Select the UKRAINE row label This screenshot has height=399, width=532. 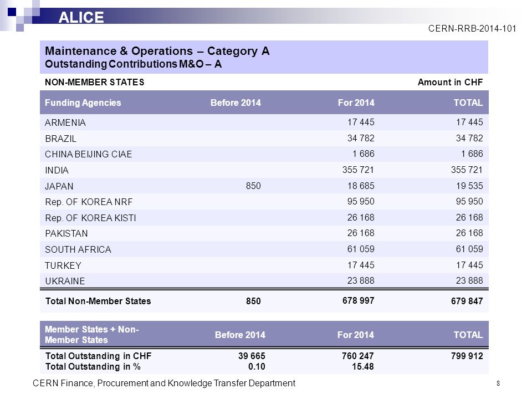[x=65, y=281]
